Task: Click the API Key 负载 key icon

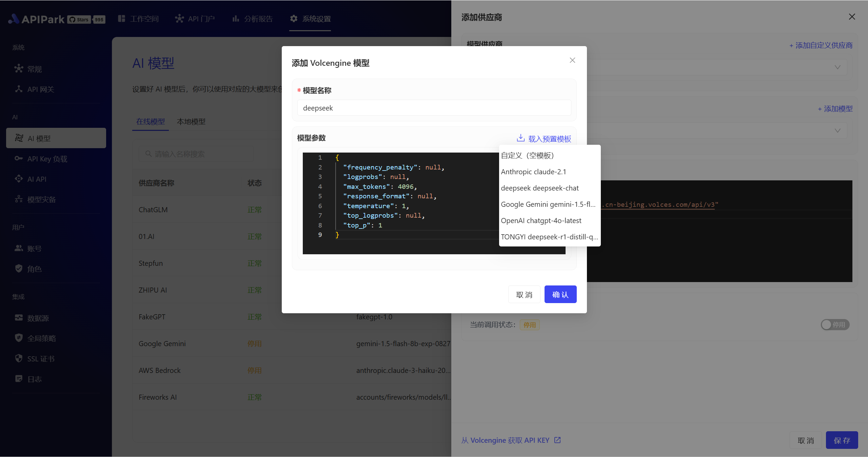Action: click(x=19, y=159)
